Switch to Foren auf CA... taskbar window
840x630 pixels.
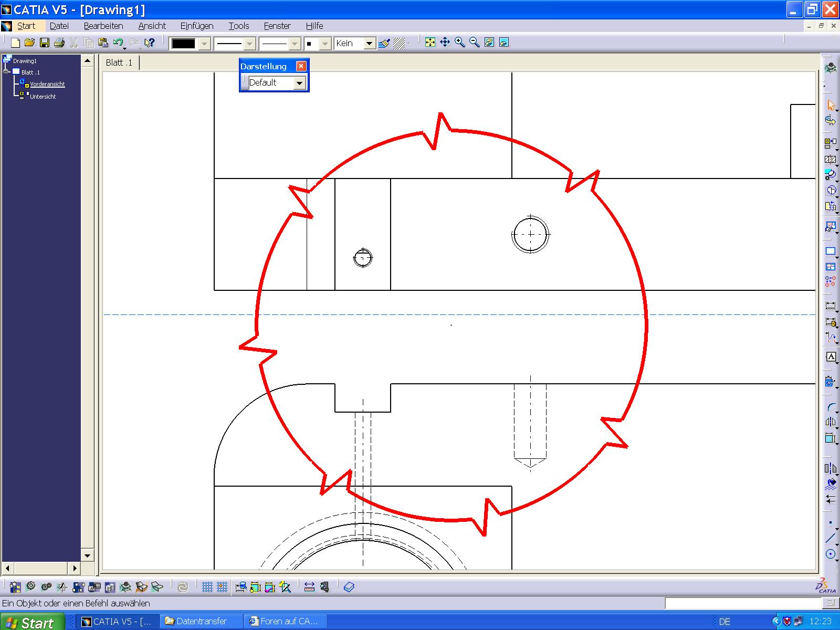286,622
